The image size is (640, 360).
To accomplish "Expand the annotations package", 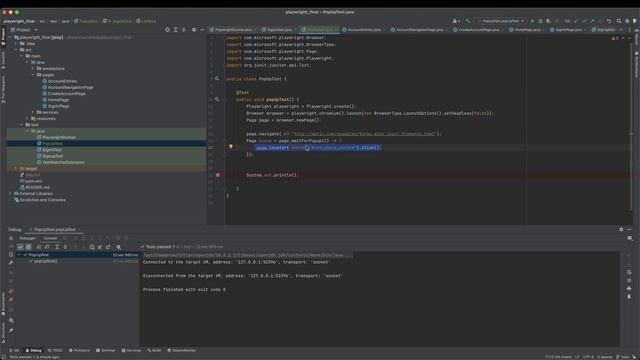I will tap(33, 69).
